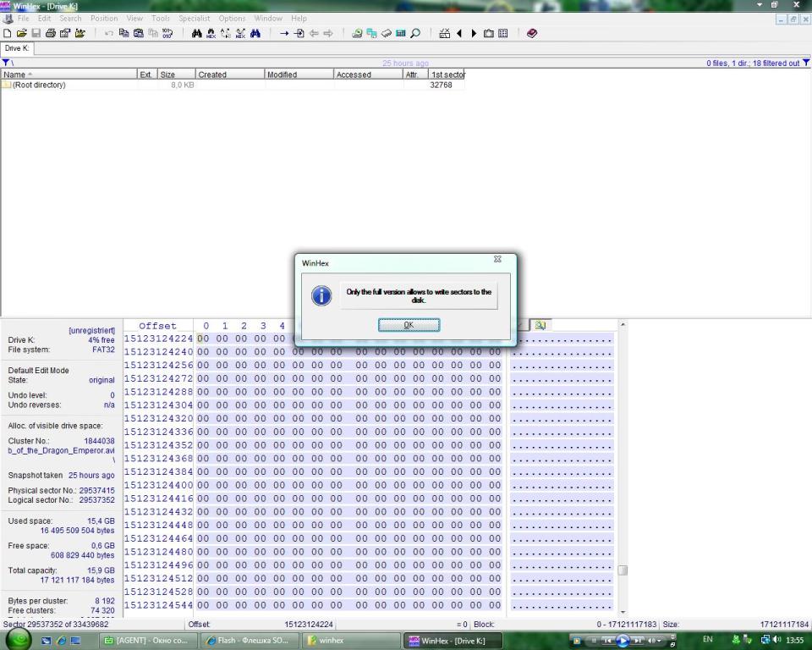Click the Go to offset arrow
Image resolution: width=812 pixels, height=650 pixels.
click(x=284, y=33)
